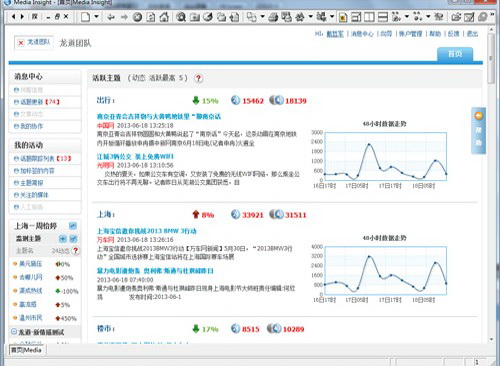
Task: Click globe icon next to 8515
Action: (235, 329)
